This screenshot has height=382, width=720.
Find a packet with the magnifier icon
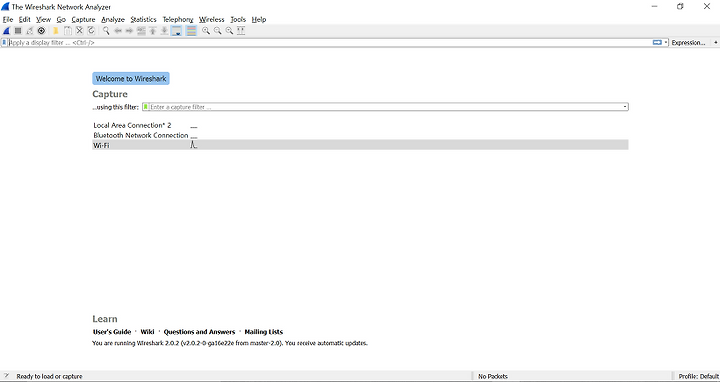106,31
